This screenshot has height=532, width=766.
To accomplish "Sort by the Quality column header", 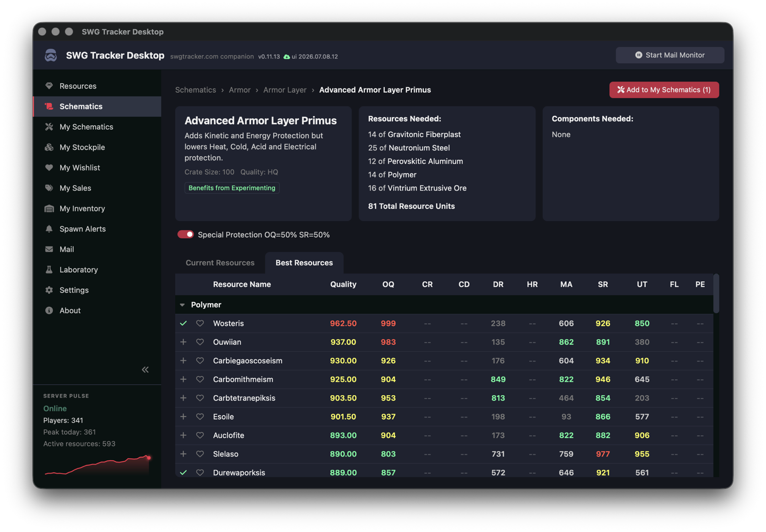I will [343, 284].
